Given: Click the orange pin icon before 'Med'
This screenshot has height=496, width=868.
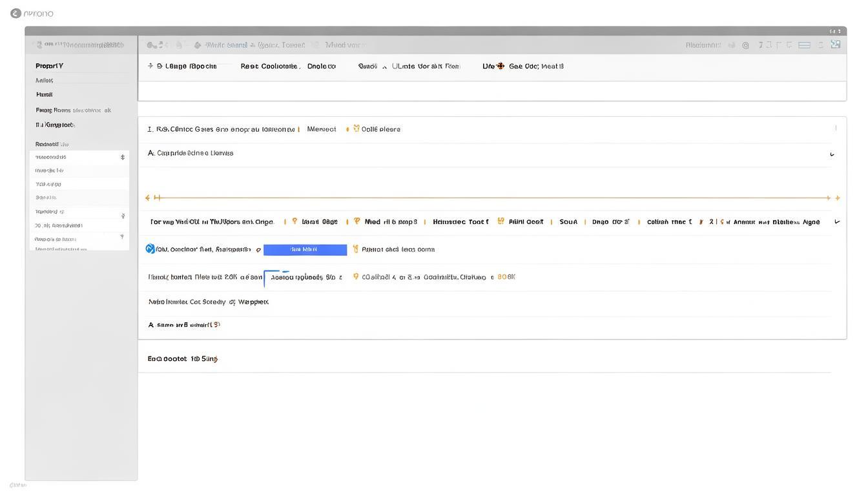Looking at the screenshot, I should click(x=356, y=221).
